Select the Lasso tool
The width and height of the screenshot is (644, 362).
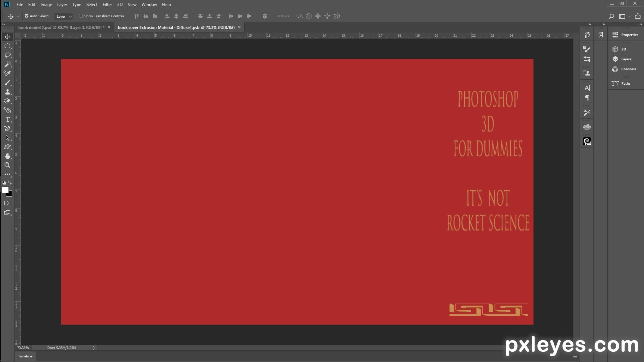7,55
